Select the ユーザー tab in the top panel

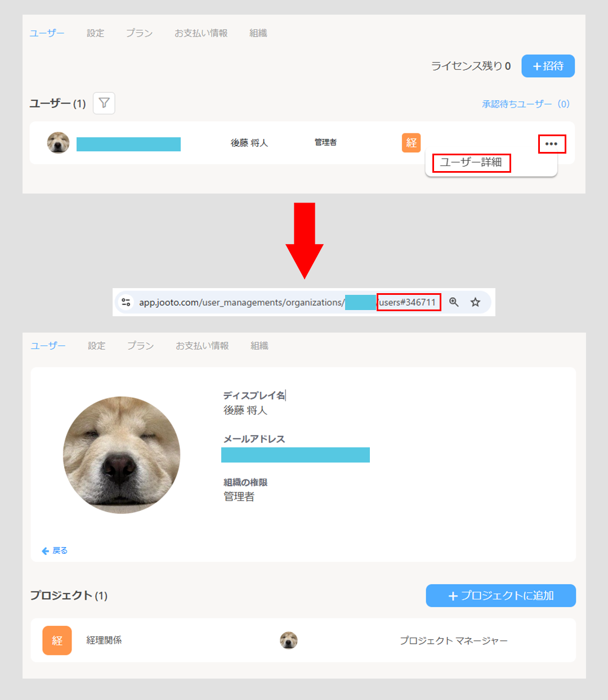47,33
